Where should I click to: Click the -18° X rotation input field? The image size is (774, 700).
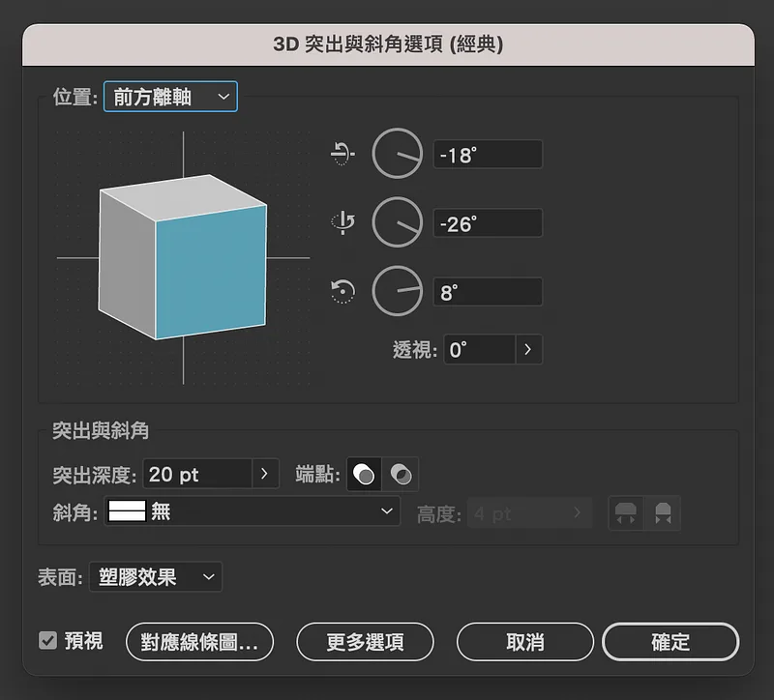(x=488, y=155)
